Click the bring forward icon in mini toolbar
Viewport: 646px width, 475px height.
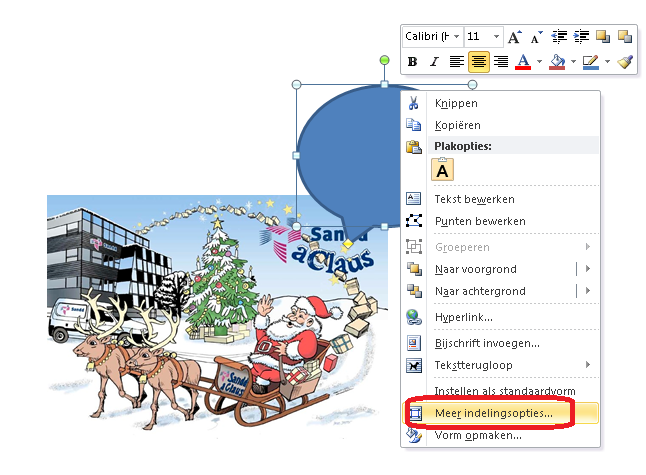tap(603, 37)
